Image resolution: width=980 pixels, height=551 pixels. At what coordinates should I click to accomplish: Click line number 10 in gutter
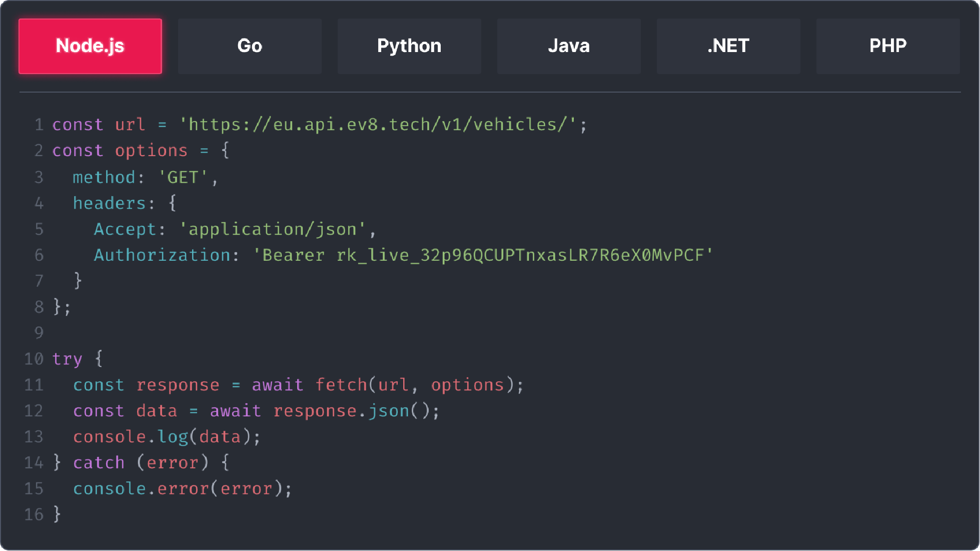[x=34, y=359]
